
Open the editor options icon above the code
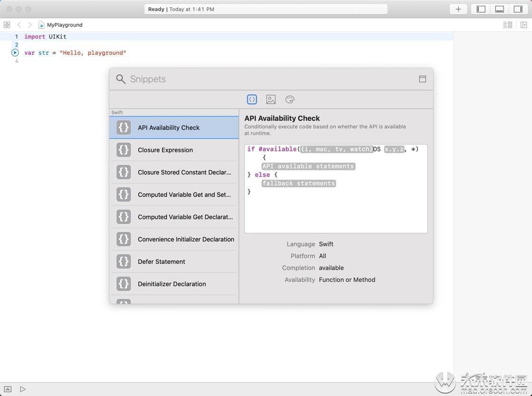pos(507,25)
